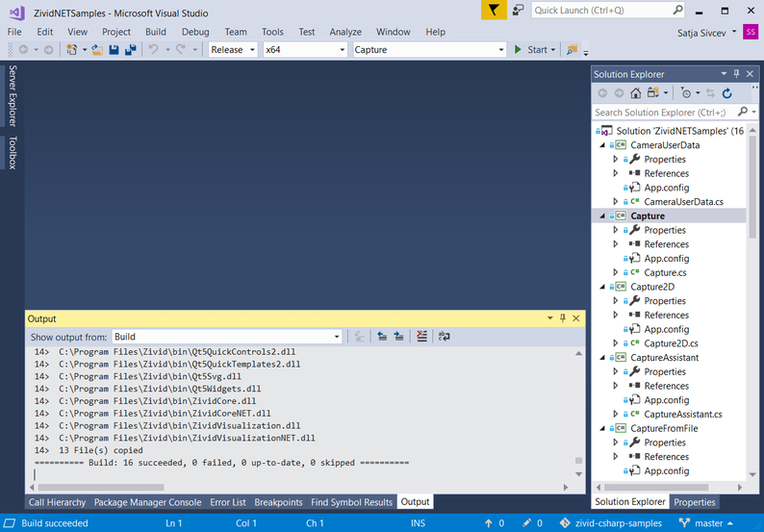Toggle auto-hide pin on Solution Explorer

point(736,74)
